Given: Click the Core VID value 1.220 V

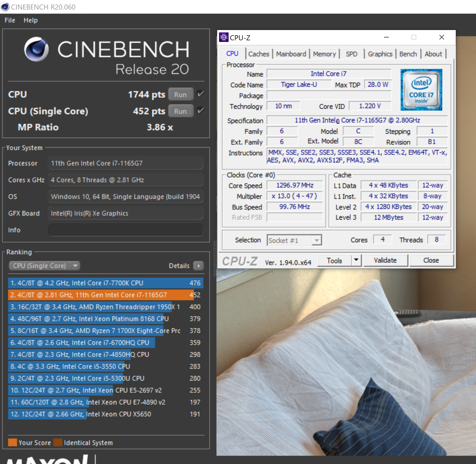Looking at the screenshot, I should coord(370,106).
